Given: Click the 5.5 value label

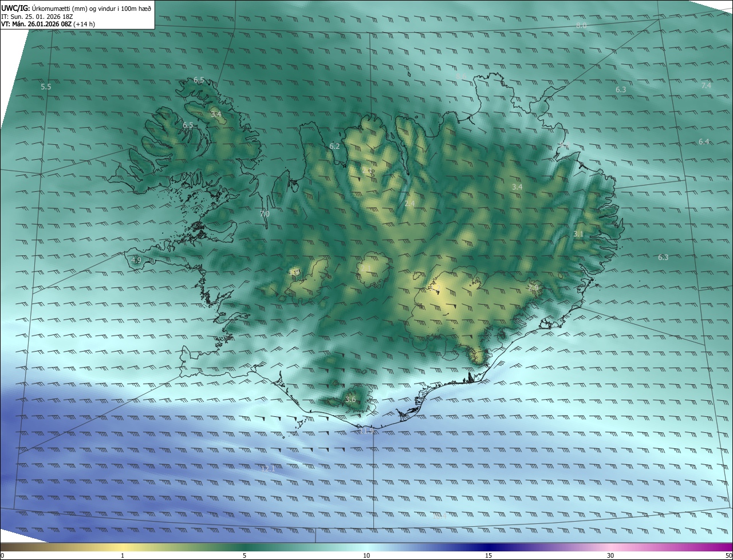Looking at the screenshot, I should coord(46,87).
